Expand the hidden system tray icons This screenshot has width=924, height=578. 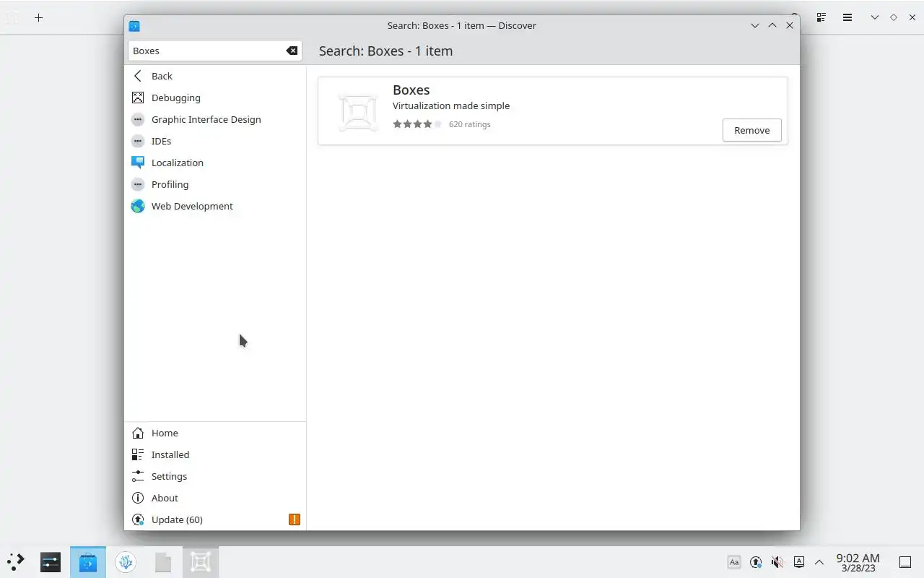click(819, 562)
